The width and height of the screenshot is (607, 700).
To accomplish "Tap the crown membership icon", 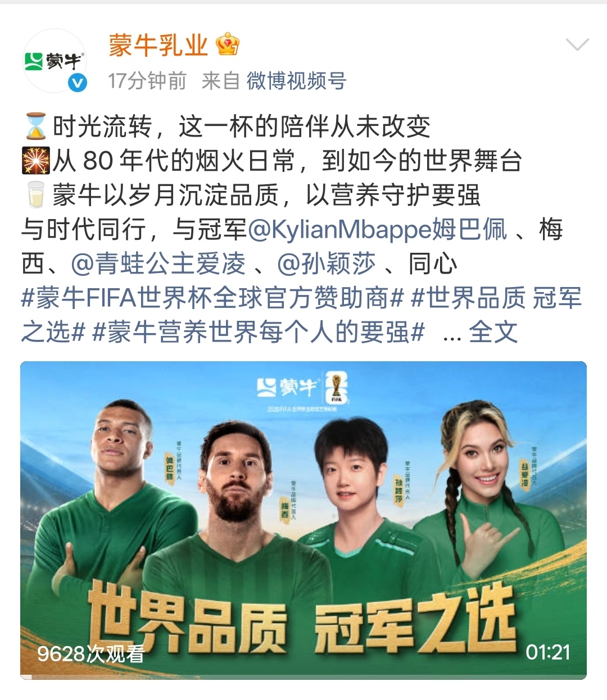I will pos(228,44).
